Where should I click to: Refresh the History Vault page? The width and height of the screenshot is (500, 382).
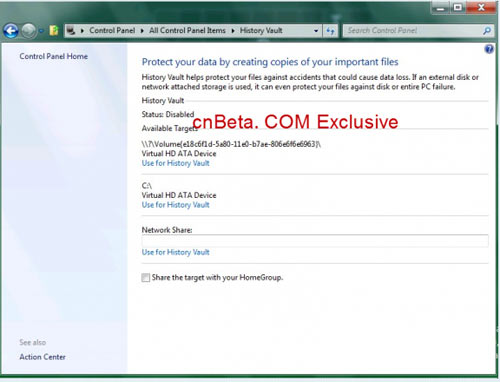(330, 31)
